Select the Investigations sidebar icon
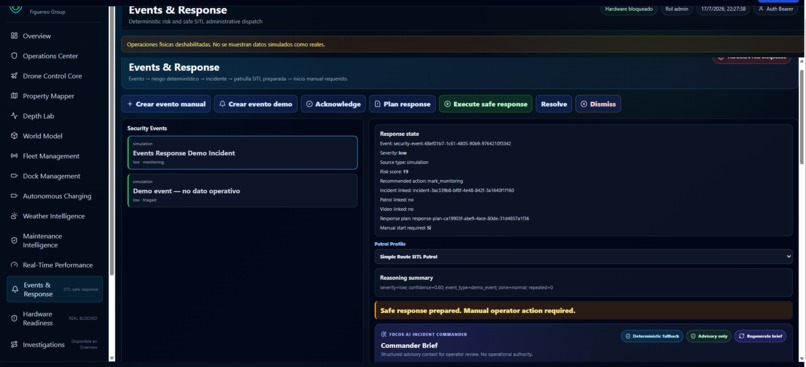806x367 pixels. [14, 344]
